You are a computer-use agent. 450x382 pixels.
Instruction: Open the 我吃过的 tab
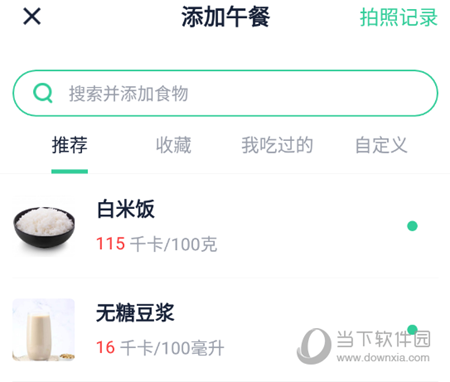[277, 145]
